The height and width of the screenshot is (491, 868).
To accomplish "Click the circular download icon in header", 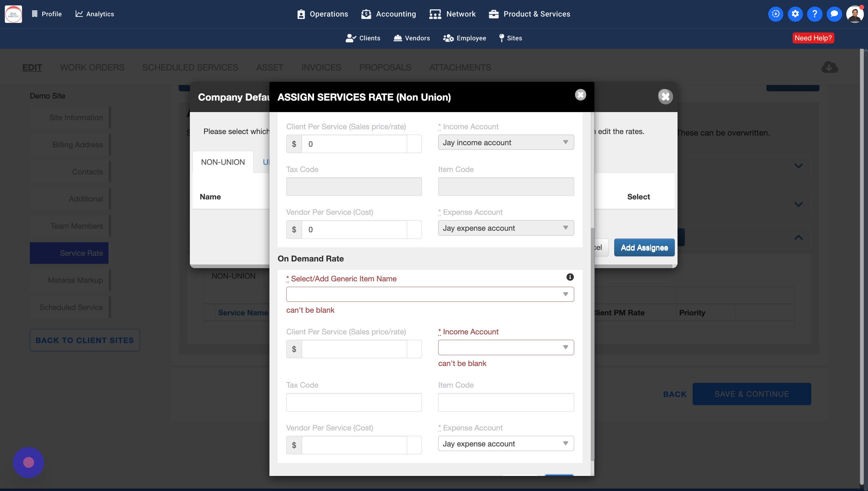I will 775,14.
